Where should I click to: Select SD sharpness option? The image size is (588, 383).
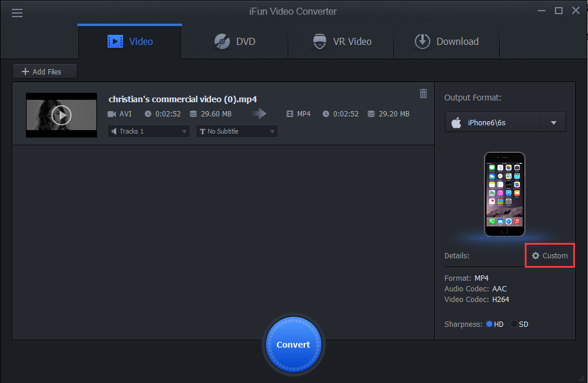pyautogui.click(x=514, y=324)
